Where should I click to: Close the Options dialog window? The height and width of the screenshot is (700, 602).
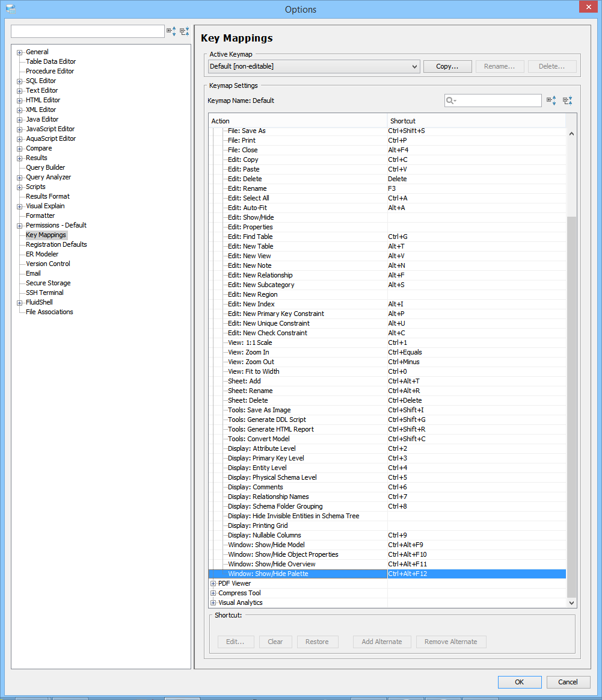click(588, 7)
